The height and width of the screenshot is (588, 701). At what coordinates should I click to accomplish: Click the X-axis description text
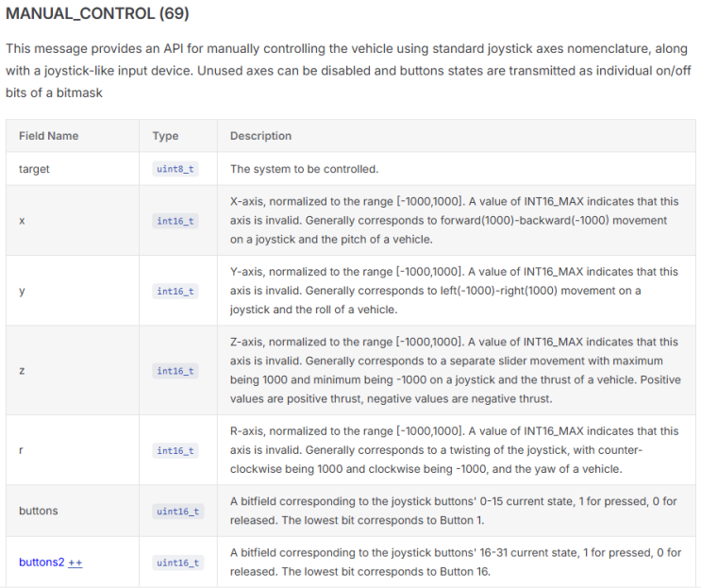click(454, 221)
